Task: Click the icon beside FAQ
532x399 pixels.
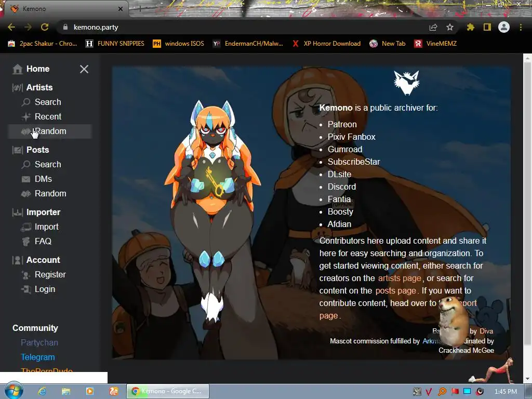Action: [x=26, y=242]
